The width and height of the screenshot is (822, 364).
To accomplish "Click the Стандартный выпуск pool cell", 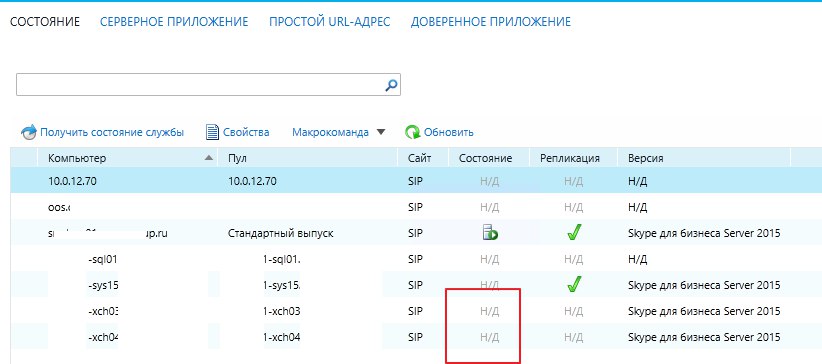I will (281, 233).
